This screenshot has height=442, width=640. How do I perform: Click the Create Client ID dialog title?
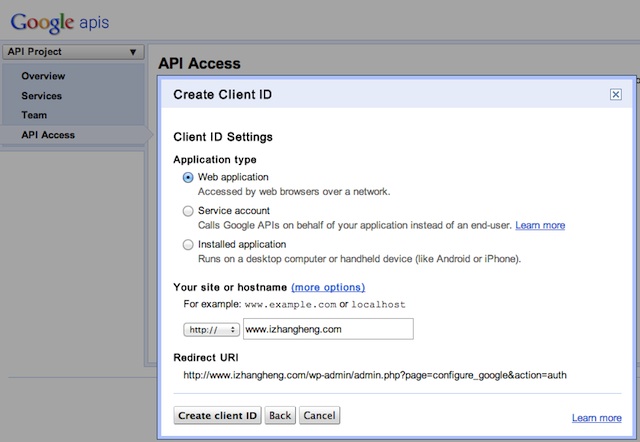click(x=223, y=95)
